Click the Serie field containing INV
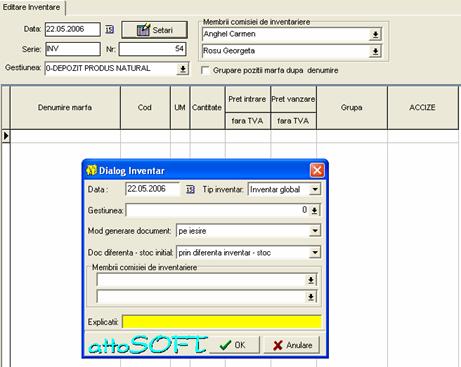The image size is (461, 367). pyautogui.click(x=73, y=49)
